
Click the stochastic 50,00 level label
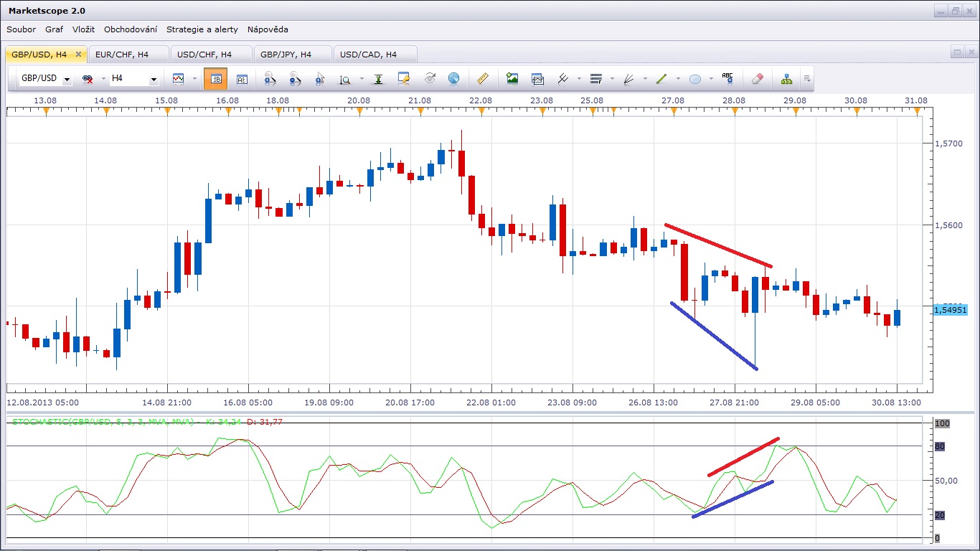(x=946, y=481)
